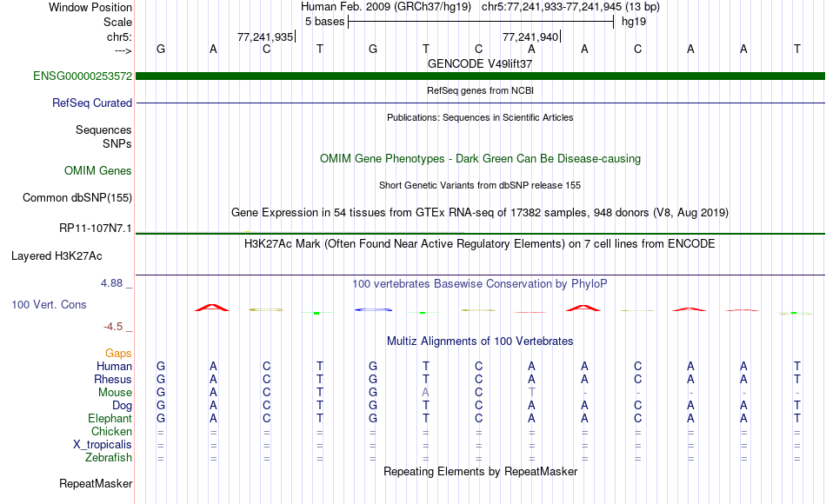This screenshot has height=504, width=826.
Task: Open the RefSeq Curated track label
Action: (x=92, y=103)
